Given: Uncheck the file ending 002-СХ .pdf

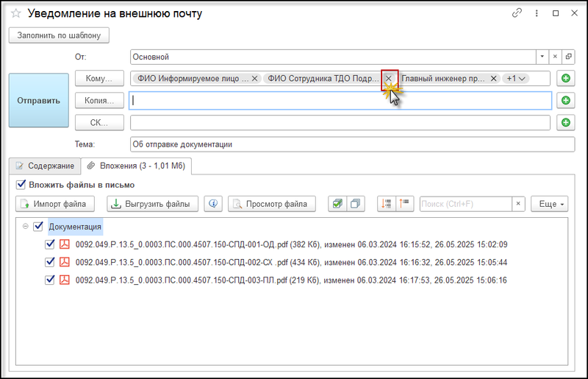Looking at the screenshot, I should pyautogui.click(x=50, y=262).
